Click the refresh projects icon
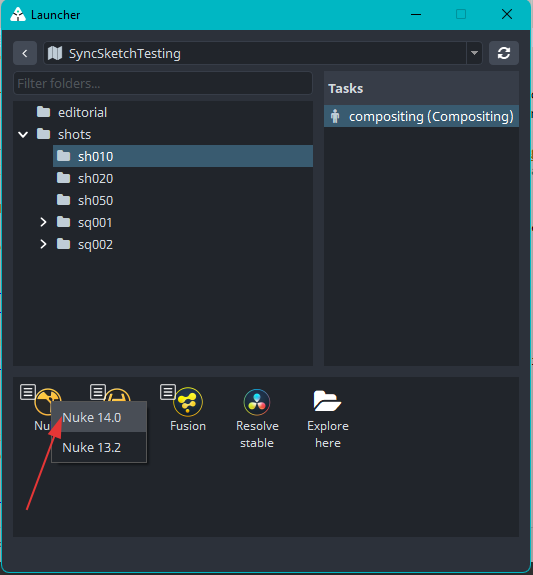Viewport: 533px width, 575px height. pos(504,53)
